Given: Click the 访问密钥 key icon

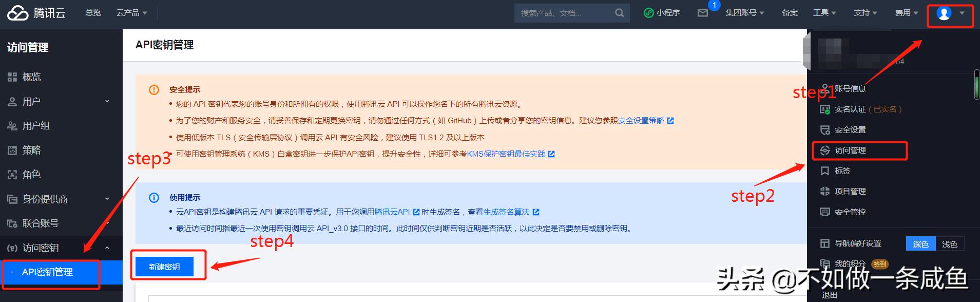Looking at the screenshot, I should 12,248.
